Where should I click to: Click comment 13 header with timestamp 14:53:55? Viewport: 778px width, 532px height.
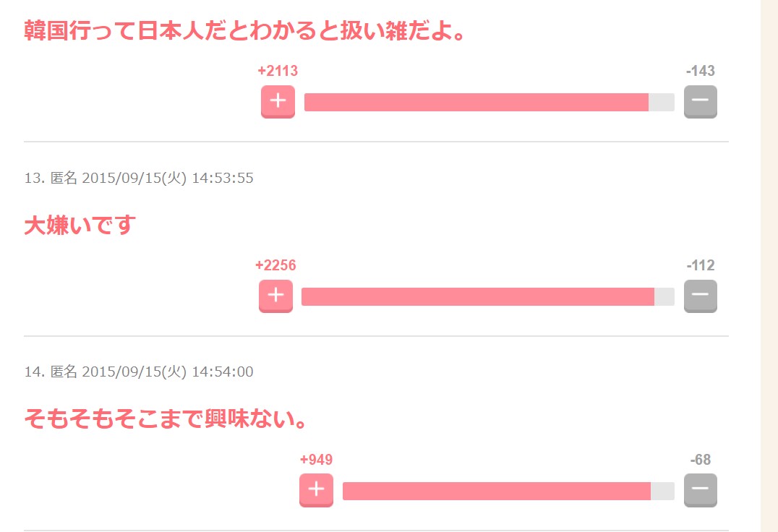click(139, 178)
